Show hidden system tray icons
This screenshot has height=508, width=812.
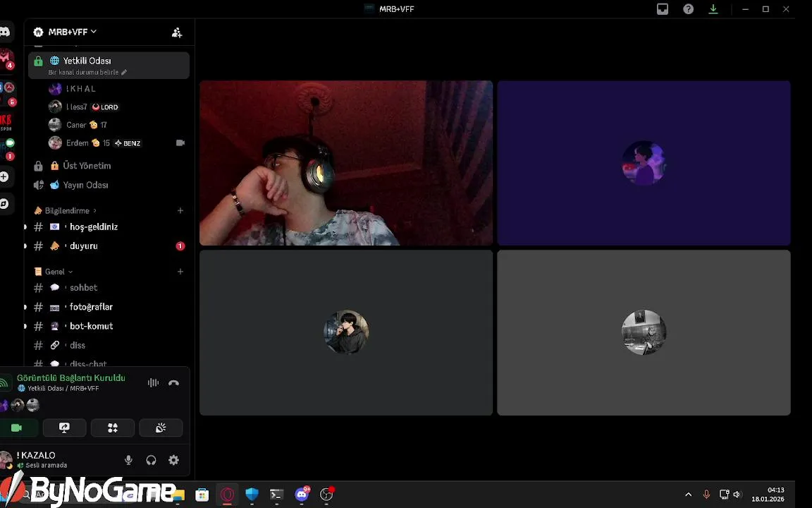(x=688, y=494)
